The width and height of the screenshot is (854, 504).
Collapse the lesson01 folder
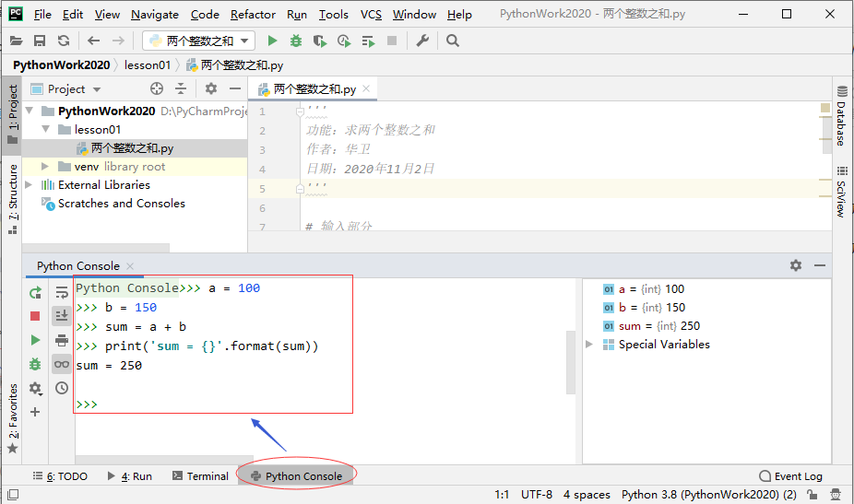click(x=46, y=130)
